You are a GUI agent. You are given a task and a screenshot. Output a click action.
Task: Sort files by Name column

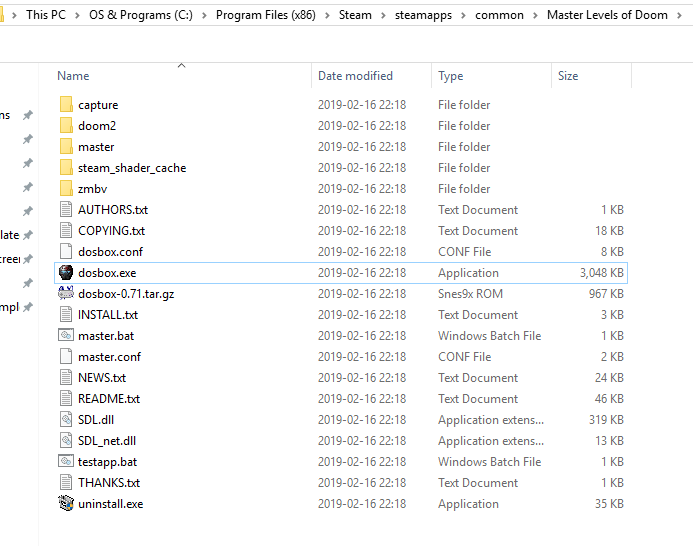pos(73,76)
